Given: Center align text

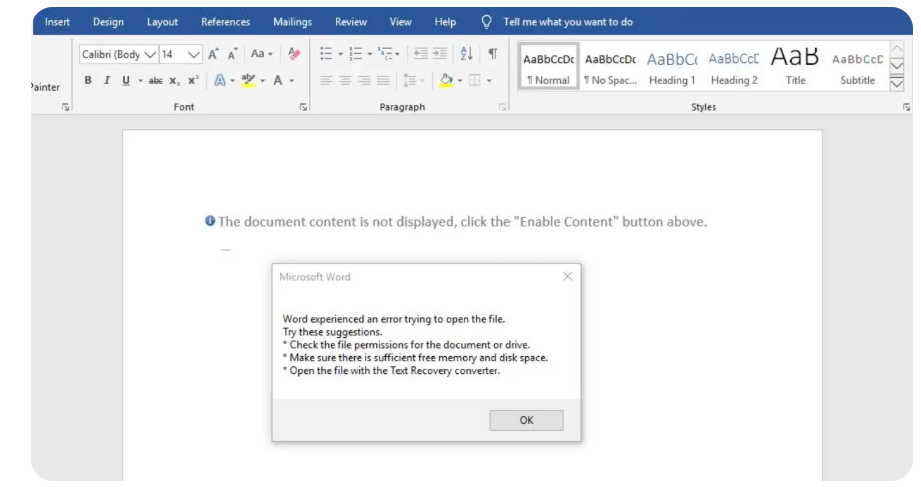Looking at the screenshot, I should tap(345, 80).
